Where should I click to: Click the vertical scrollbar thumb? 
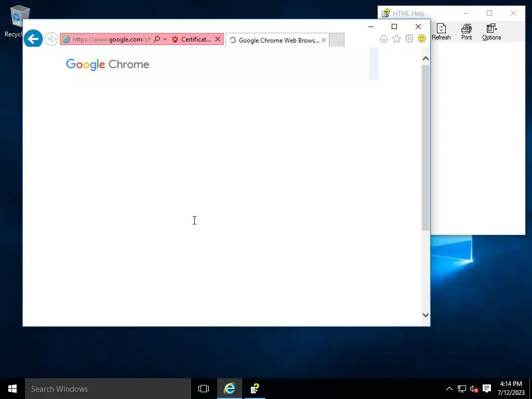[426, 148]
